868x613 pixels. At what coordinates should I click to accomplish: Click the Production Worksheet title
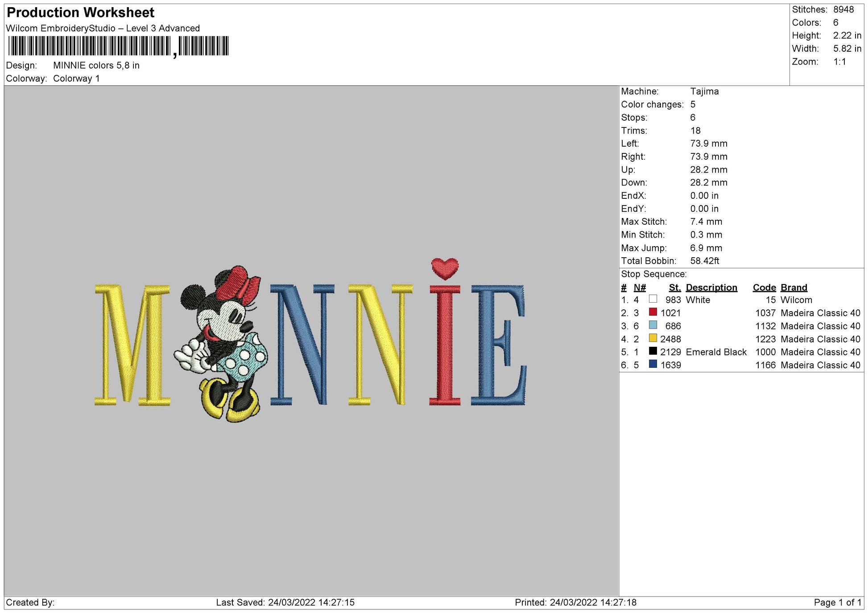81,12
